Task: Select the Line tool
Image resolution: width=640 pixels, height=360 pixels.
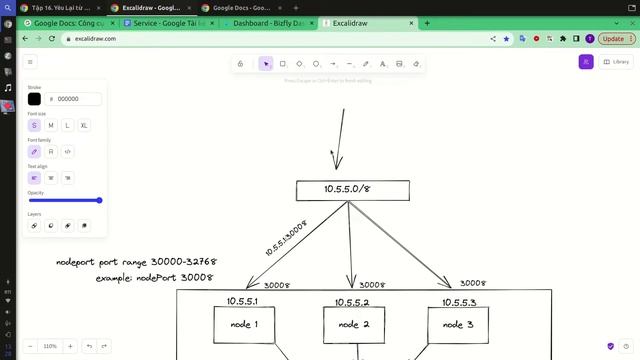Action: (349, 64)
